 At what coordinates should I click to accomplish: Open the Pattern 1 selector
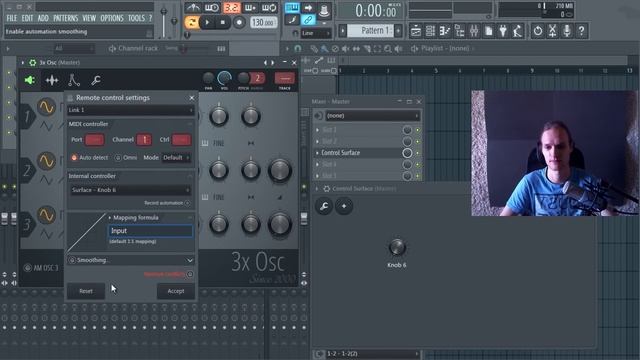(372, 31)
